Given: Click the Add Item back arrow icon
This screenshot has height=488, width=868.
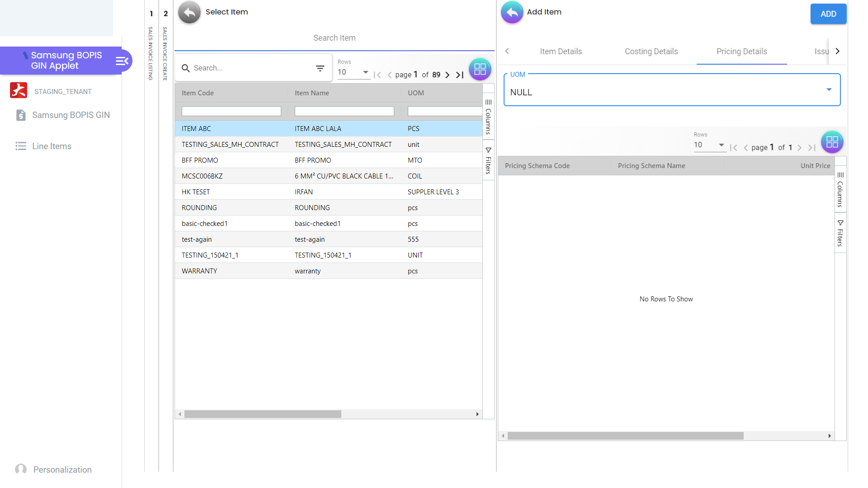Looking at the screenshot, I should click(512, 12).
